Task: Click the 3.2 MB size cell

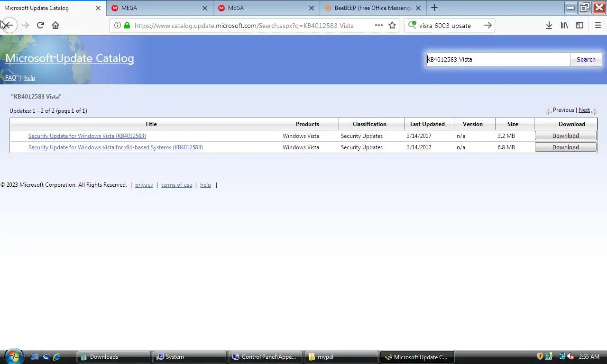Action: tap(506, 136)
